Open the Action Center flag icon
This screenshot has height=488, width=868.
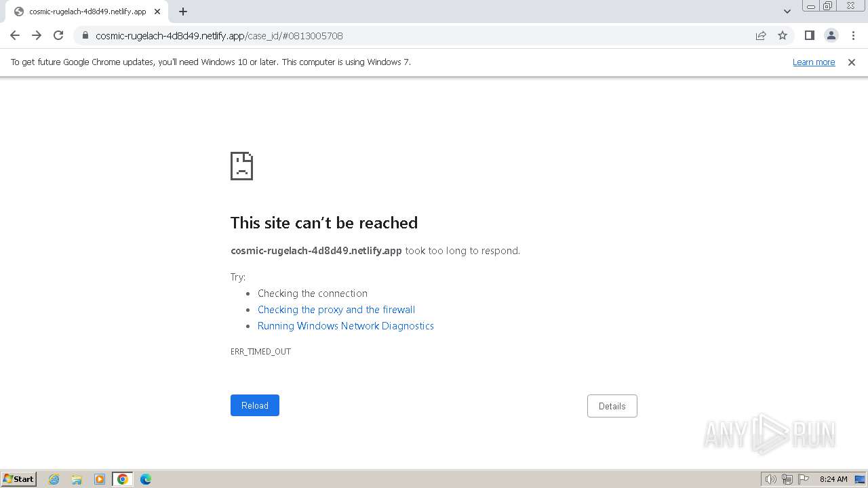[x=804, y=479]
